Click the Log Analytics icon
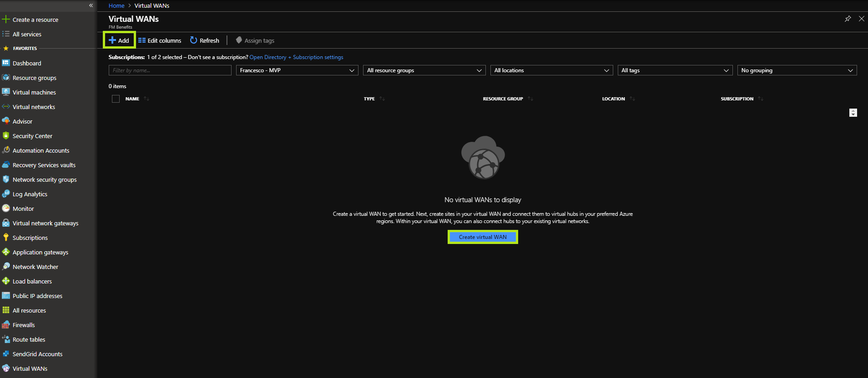868x378 pixels. pyautogui.click(x=6, y=194)
